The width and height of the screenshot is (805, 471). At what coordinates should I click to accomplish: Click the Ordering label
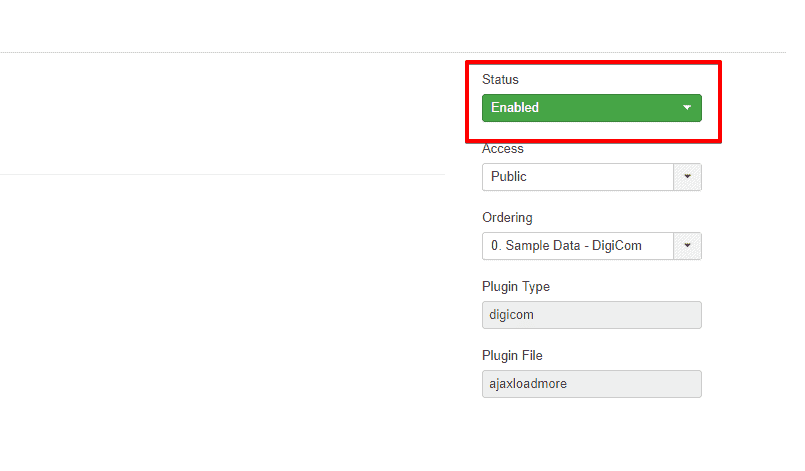[x=507, y=217]
